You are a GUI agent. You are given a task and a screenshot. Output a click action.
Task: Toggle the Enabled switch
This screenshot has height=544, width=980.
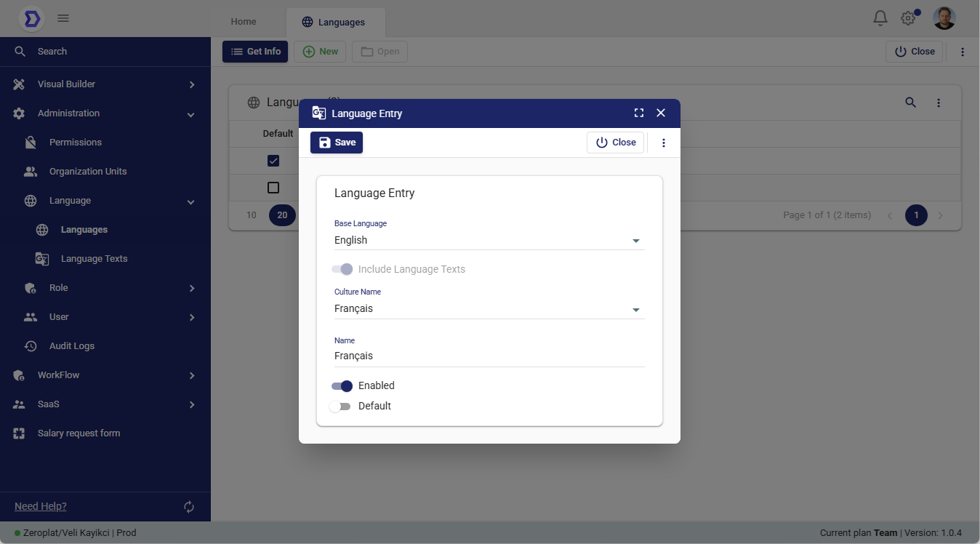coord(342,385)
